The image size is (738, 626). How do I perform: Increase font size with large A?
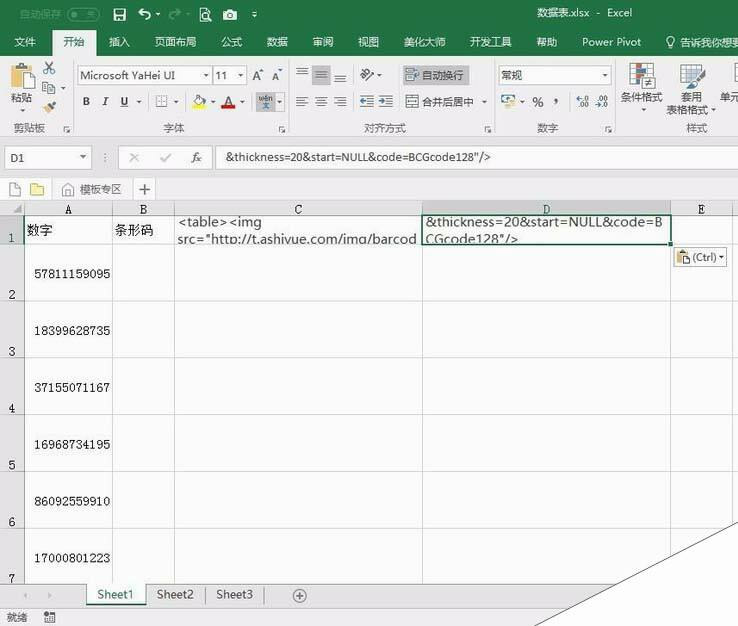pos(257,75)
